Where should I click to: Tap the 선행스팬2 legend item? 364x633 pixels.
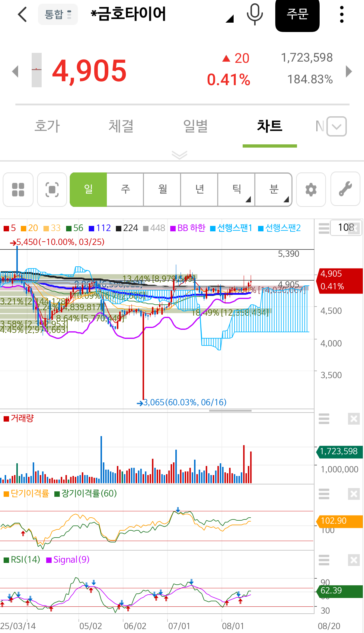[x=279, y=228]
